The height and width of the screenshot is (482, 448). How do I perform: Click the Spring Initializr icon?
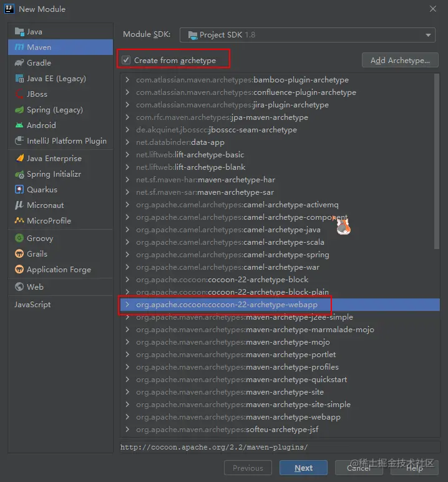point(19,174)
